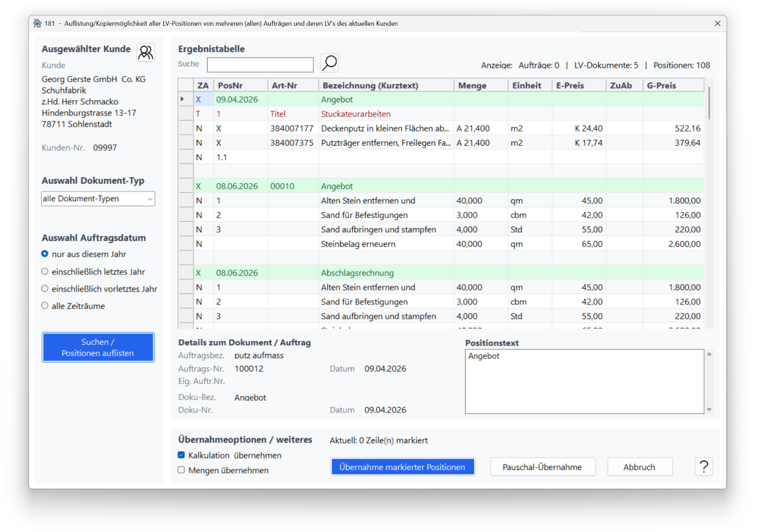Click article number '384007375'

(x=292, y=143)
